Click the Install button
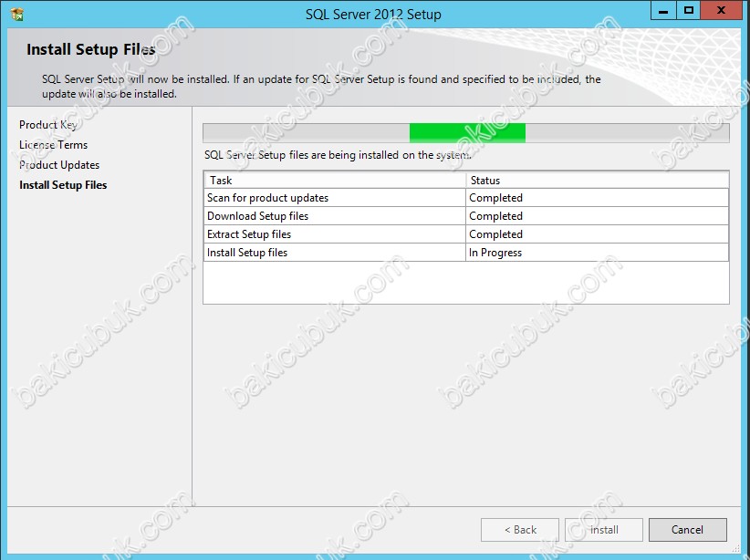Viewport: 750px width, 560px height. click(604, 530)
